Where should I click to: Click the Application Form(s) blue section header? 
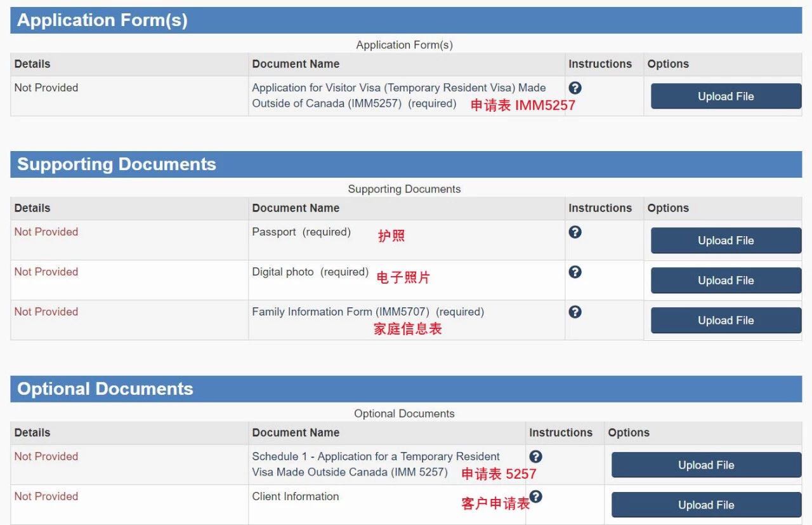[406, 20]
